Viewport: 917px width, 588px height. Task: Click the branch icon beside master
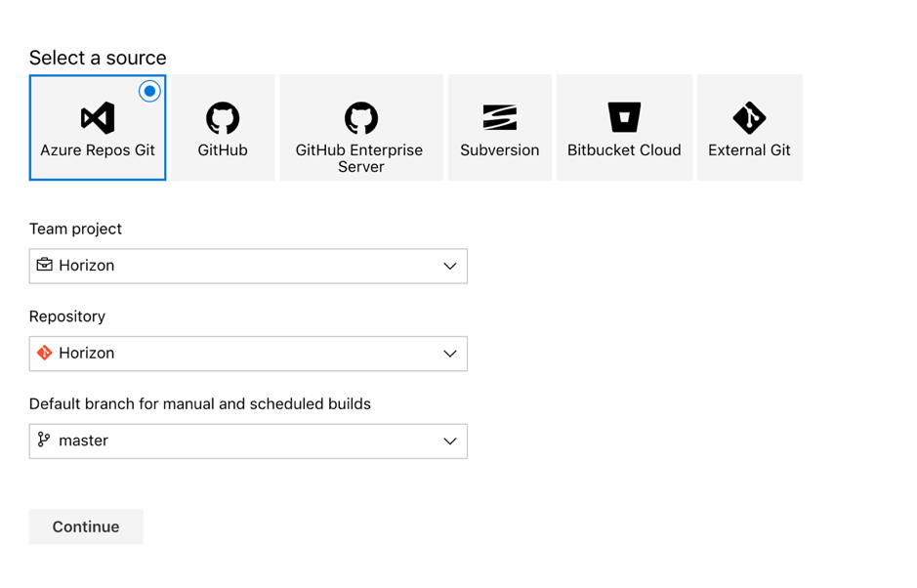(x=44, y=440)
